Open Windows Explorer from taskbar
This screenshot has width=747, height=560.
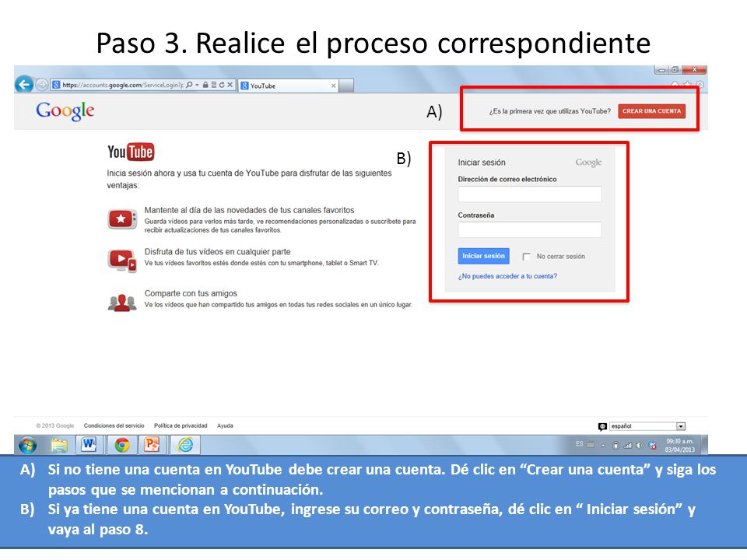tap(59, 445)
